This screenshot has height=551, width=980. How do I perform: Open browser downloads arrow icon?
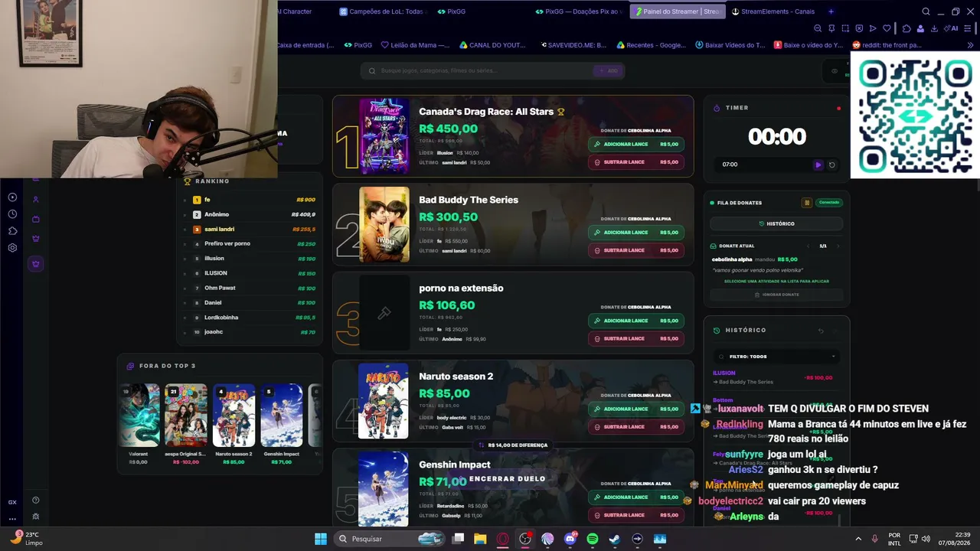pos(934,28)
